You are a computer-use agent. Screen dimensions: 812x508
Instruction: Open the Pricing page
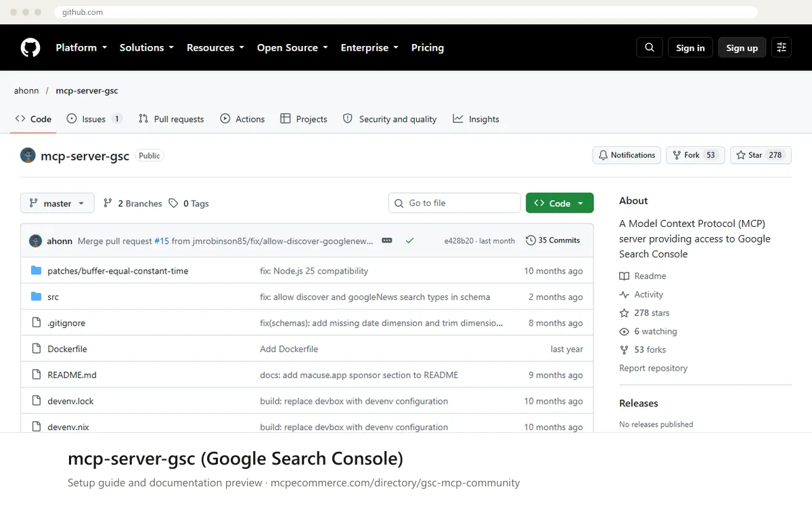point(428,47)
